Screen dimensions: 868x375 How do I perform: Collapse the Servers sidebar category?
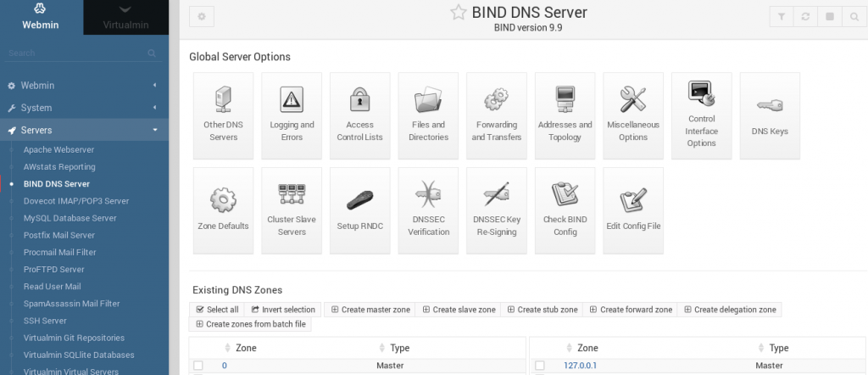point(84,130)
